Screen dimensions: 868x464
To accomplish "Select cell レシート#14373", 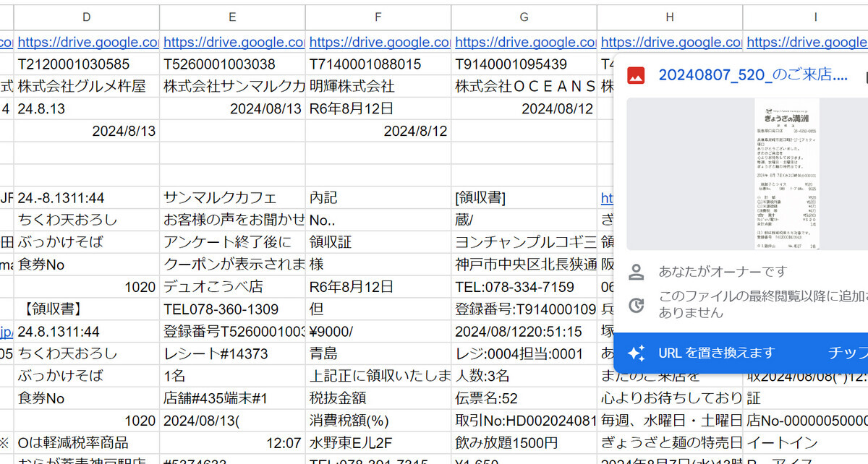I will click(232, 354).
